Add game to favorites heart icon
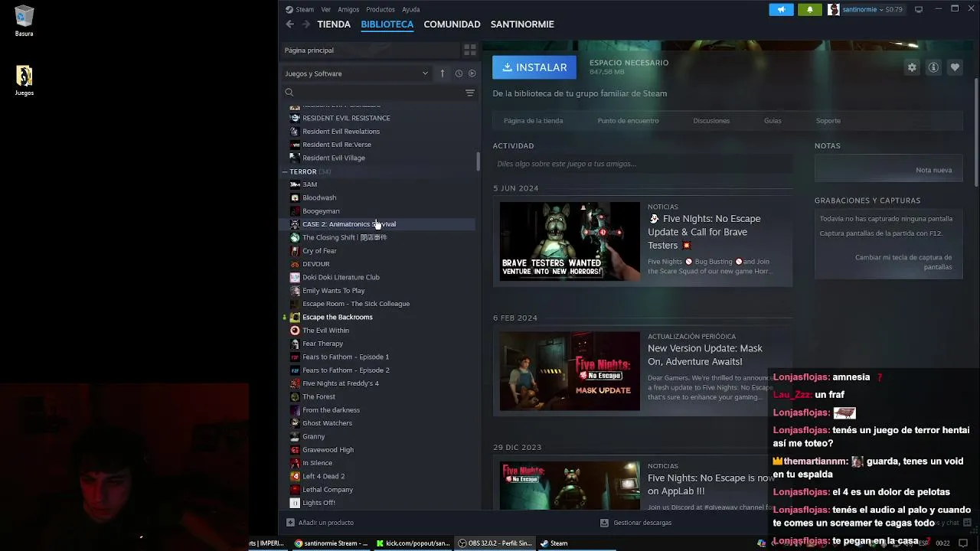Screen dimensions: 980x551 click(x=955, y=67)
